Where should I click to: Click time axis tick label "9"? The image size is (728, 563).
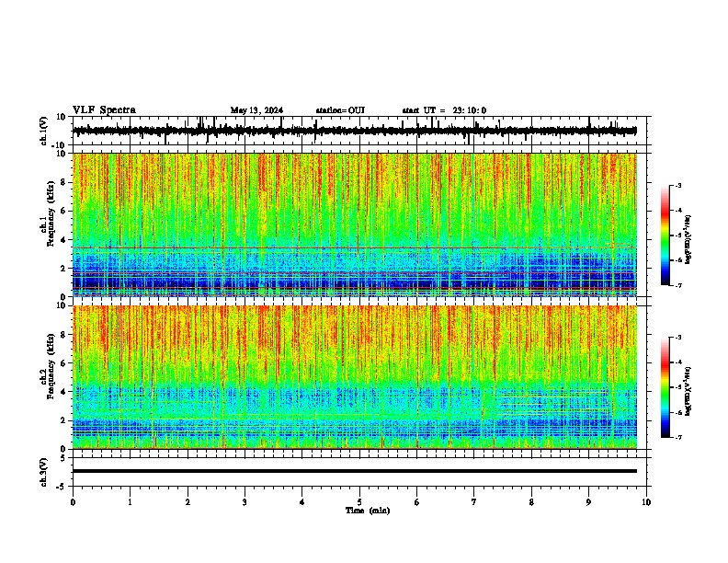(x=588, y=502)
